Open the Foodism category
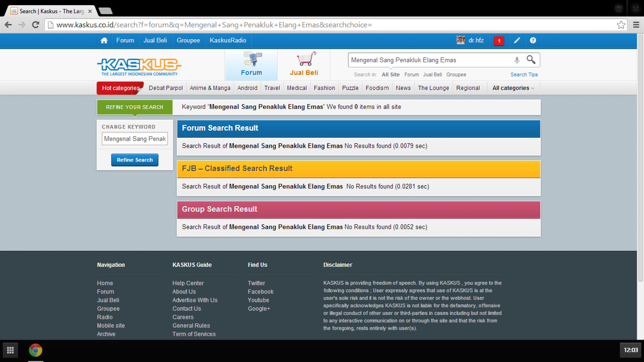The image size is (644, 362). (377, 88)
